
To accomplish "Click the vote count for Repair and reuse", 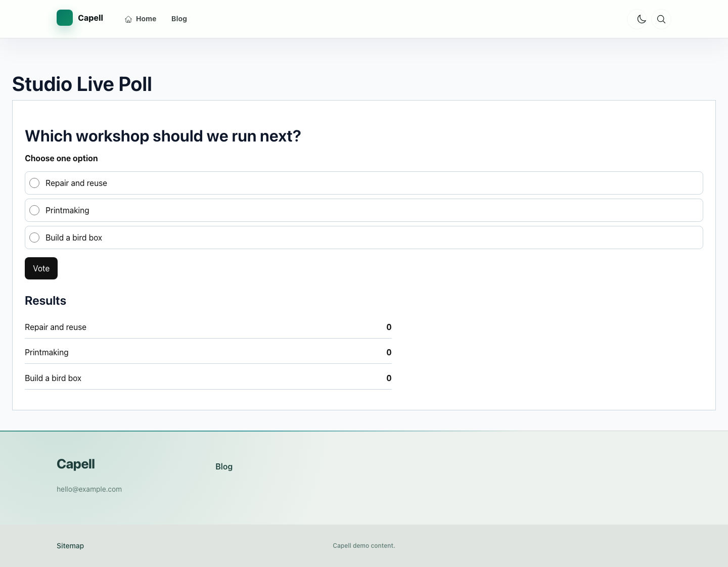I will coord(389,327).
